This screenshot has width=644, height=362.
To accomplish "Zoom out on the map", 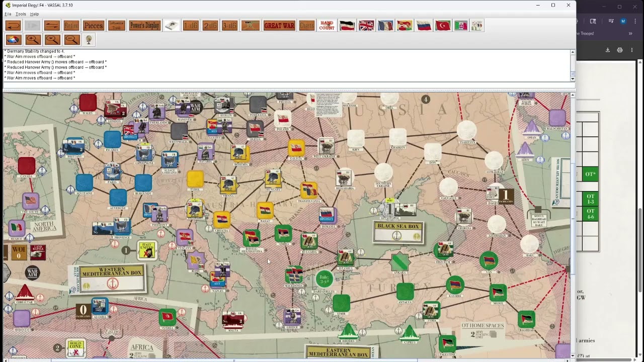I will pyautogui.click(x=71, y=40).
